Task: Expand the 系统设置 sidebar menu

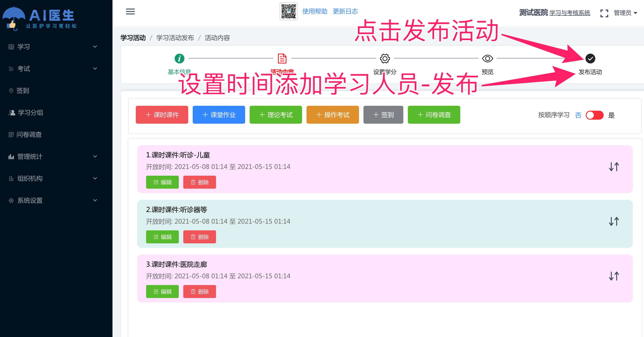Action: [x=53, y=201]
